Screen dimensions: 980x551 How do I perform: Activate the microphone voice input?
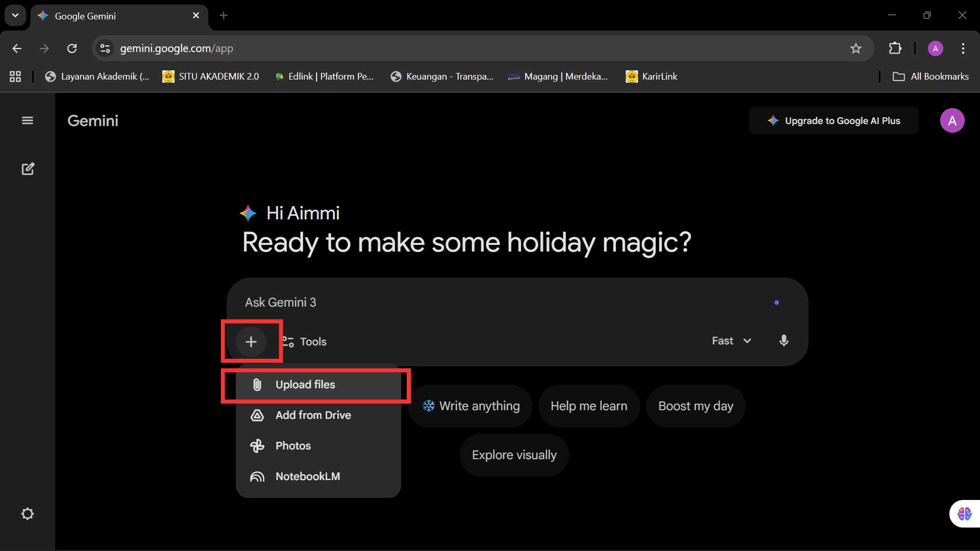point(783,341)
